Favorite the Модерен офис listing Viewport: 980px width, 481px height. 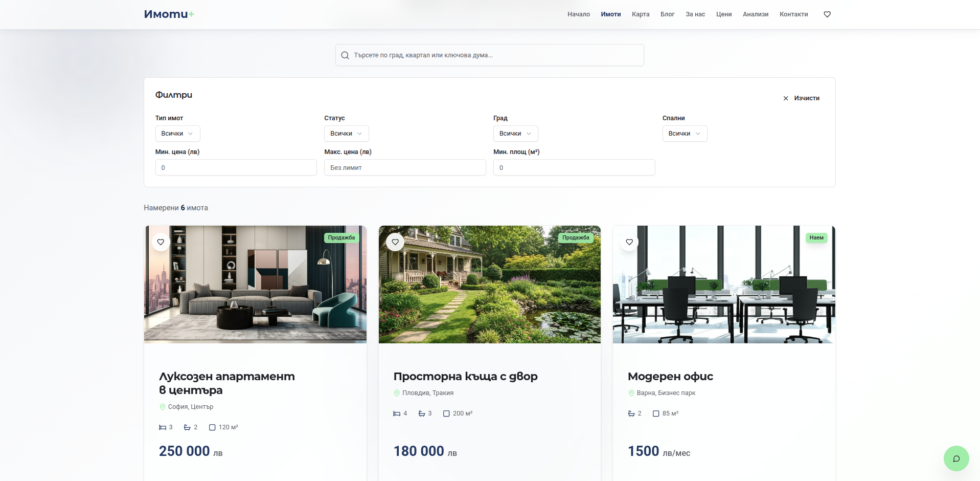pos(629,242)
